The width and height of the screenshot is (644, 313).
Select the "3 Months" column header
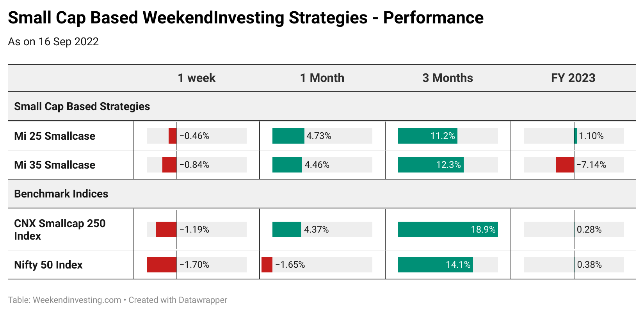tap(447, 78)
